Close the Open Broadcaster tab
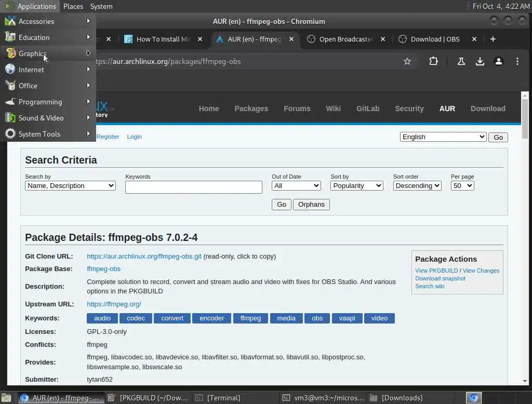532x404 pixels. click(383, 39)
